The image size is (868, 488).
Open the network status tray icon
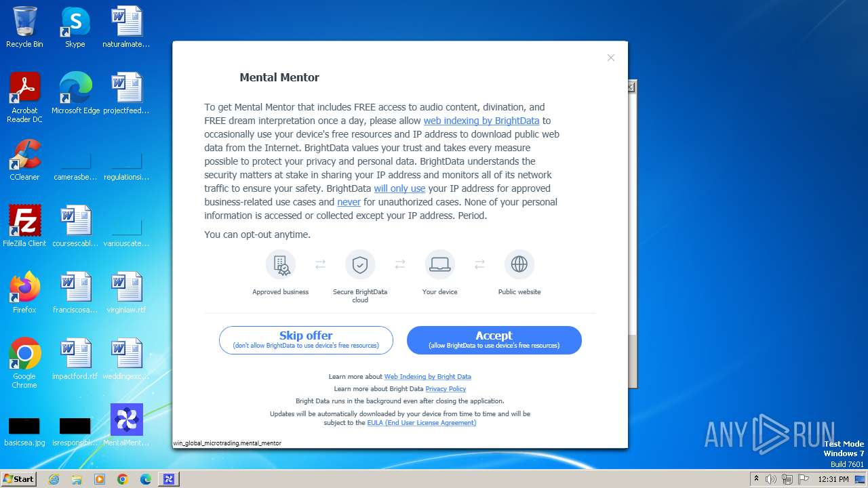click(x=787, y=479)
